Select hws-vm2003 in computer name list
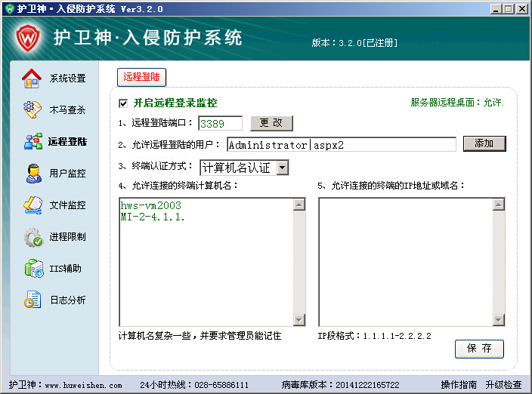This screenshot has height=394, width=532. point(151,205)
